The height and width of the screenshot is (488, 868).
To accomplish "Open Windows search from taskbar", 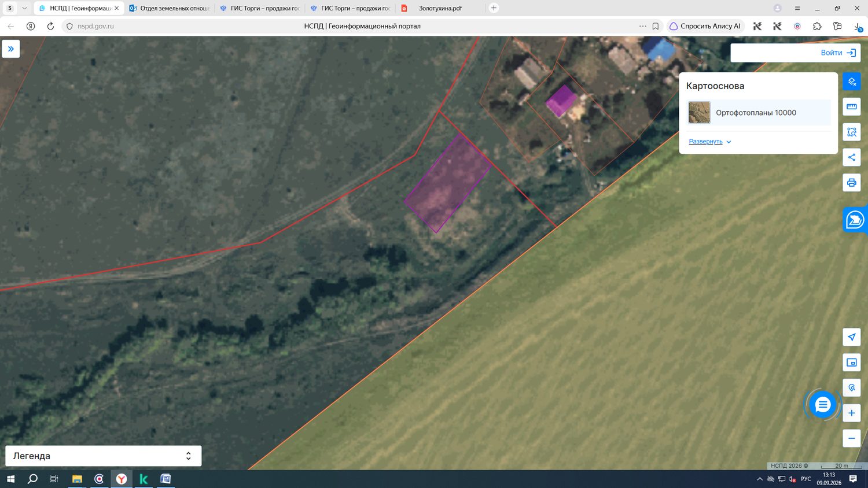I will [x=32, y=479].
